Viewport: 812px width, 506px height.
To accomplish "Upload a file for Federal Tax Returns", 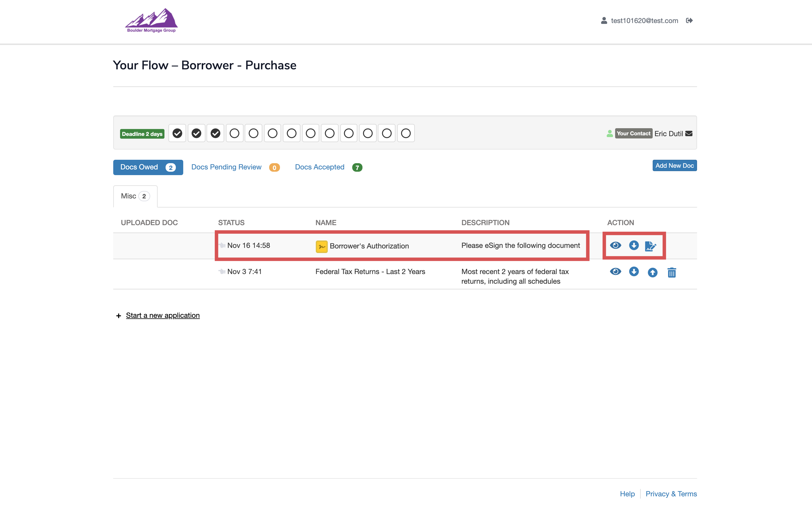I will coord(652,272).
